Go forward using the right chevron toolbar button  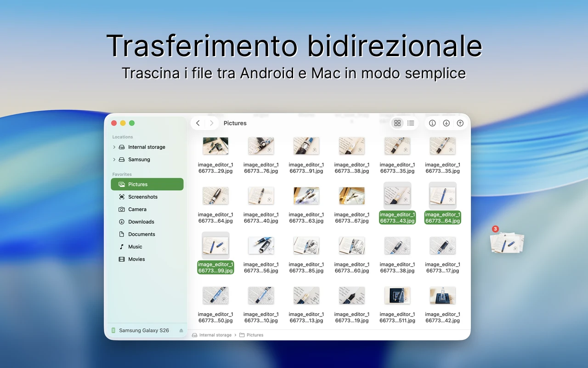coord(211,123)
